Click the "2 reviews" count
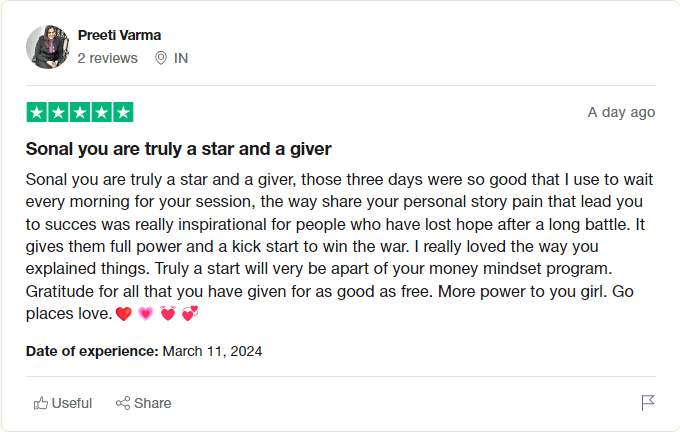Screen dimensions: 680x432 click(x=107, y=58)
